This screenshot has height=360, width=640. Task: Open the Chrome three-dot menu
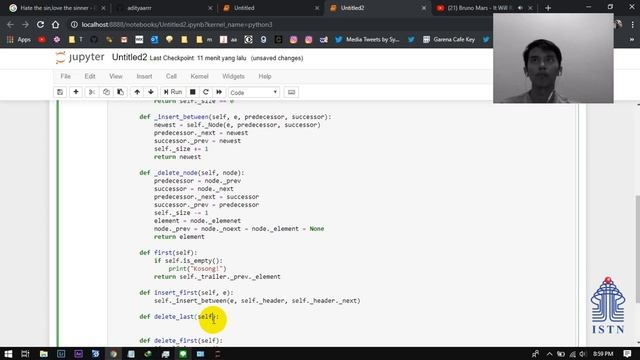(632, 24)
